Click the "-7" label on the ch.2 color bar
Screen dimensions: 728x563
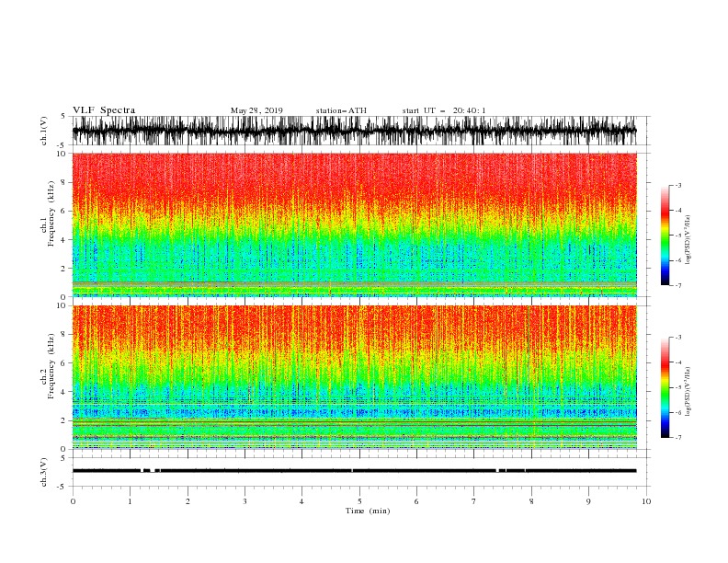(x=677, y=437)
